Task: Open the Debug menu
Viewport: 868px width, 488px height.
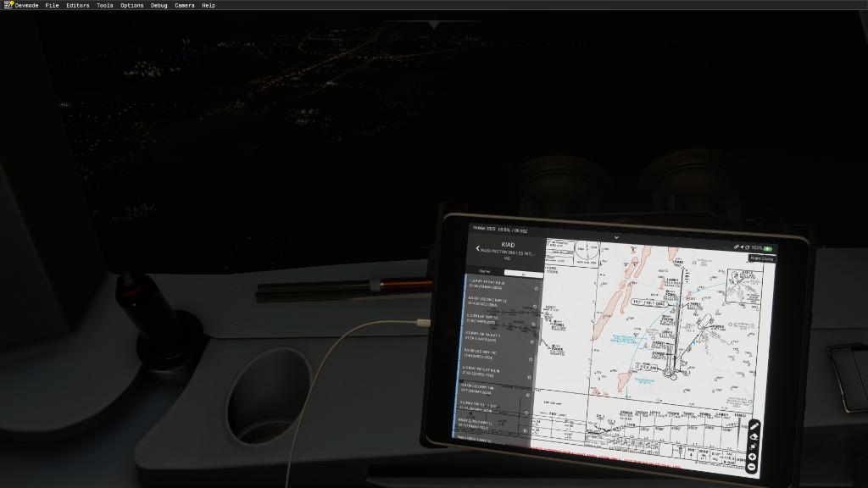Action: pyautogui.click(x=159, y=5)
